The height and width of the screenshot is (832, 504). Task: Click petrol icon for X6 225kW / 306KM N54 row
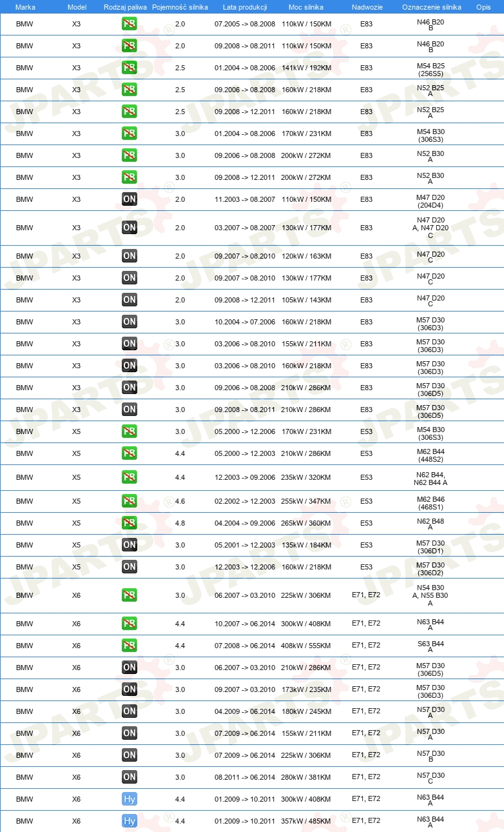[x=130, y=595]
